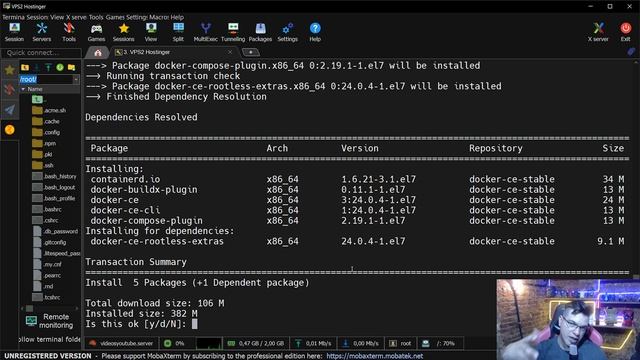
Task: Open the Sftp orange sidebar tab
Action: (x=9, y=130)
